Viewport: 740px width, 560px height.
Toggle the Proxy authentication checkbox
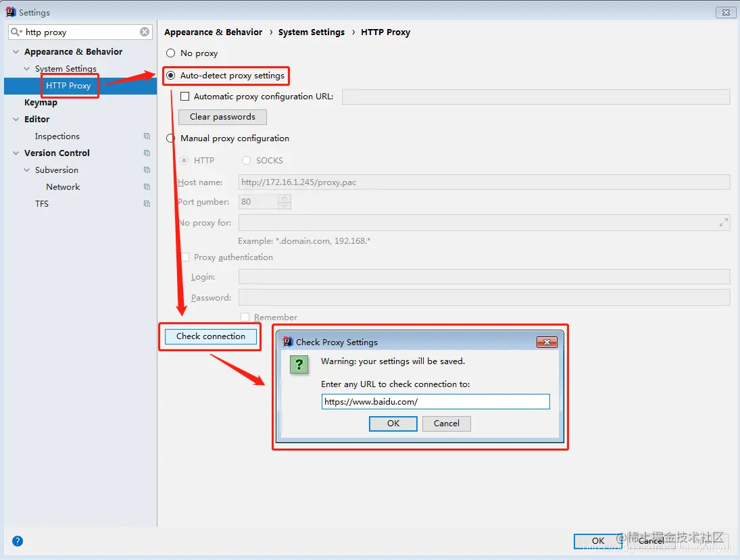(x=185, y=257)
